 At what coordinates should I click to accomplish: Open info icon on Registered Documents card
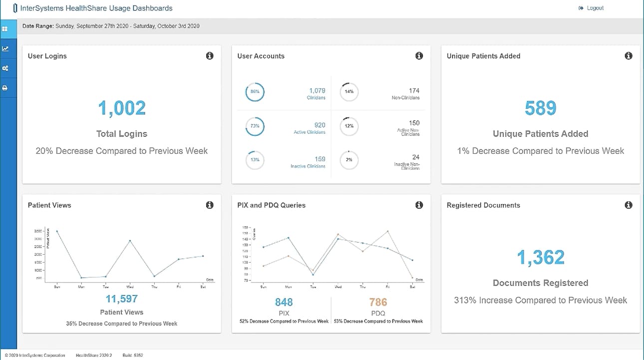click(628, 205)
